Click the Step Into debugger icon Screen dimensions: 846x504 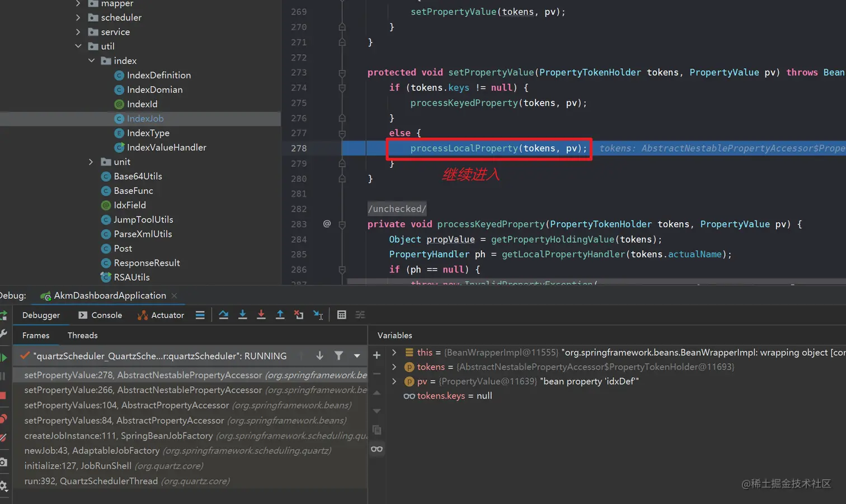point(242,315)
